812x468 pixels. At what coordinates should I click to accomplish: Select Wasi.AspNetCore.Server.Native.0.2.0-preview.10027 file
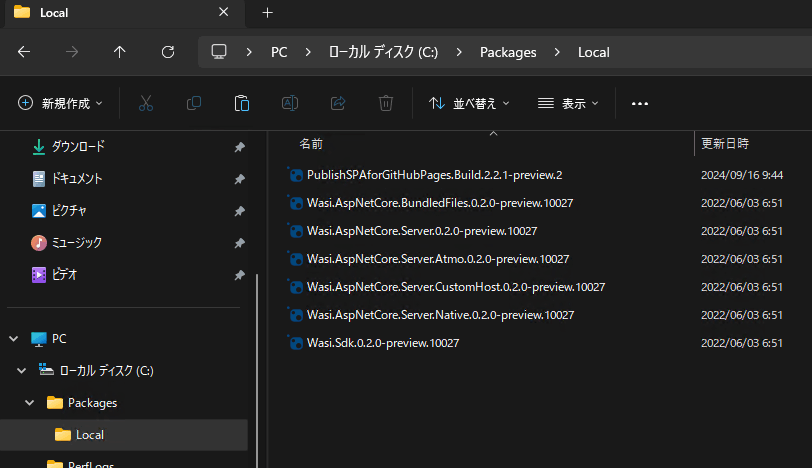(440, 315)
